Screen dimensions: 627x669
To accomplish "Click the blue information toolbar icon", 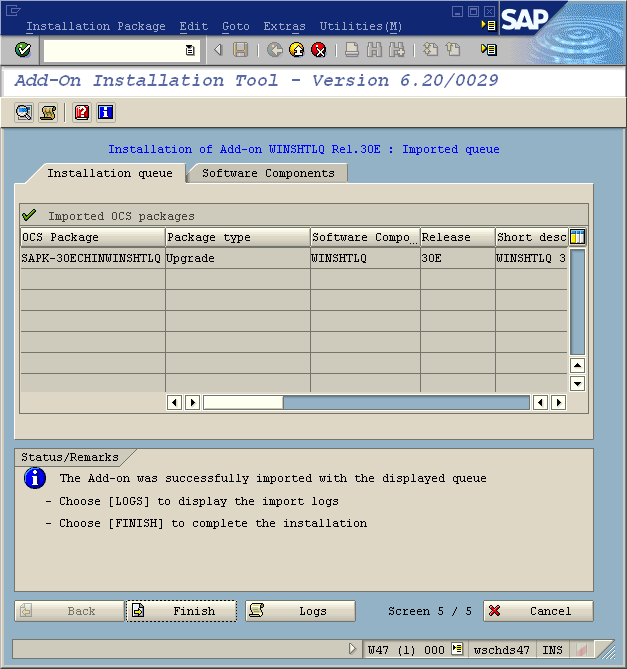I will (x=105, y=113).
